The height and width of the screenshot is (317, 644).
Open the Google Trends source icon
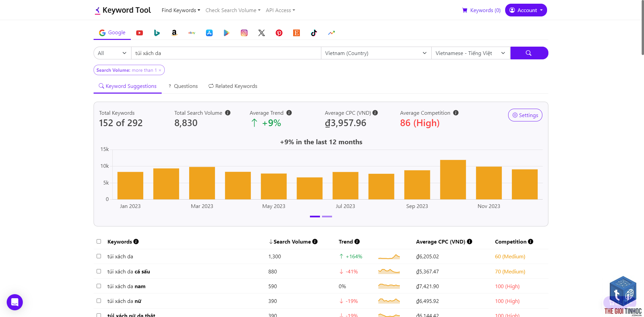point(331,33)
